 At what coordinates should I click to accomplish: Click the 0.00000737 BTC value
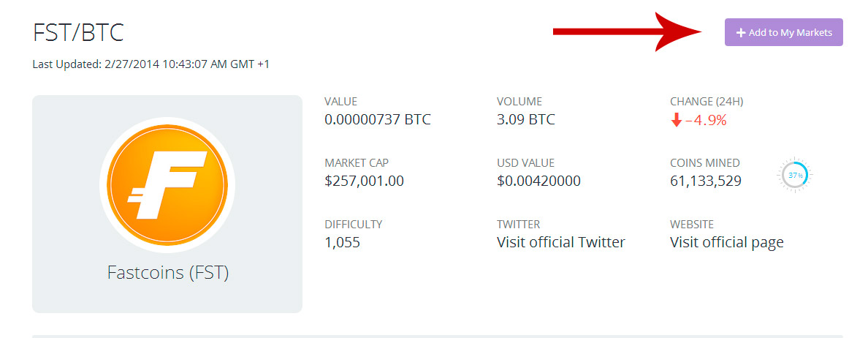pos(378,119)
